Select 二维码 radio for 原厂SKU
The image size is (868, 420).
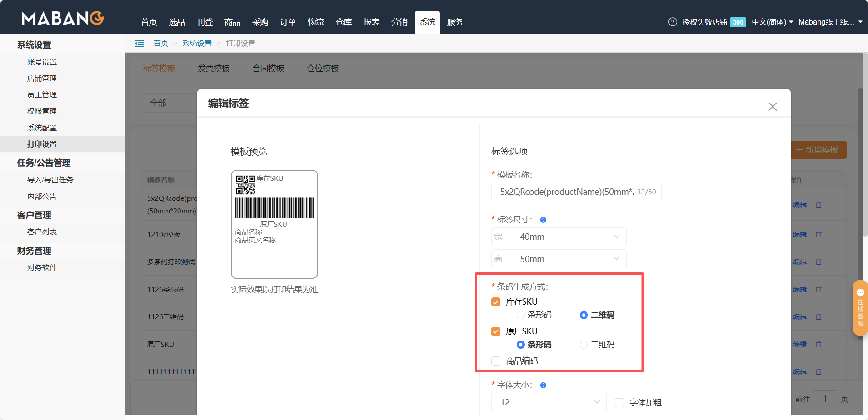point(583,344)
